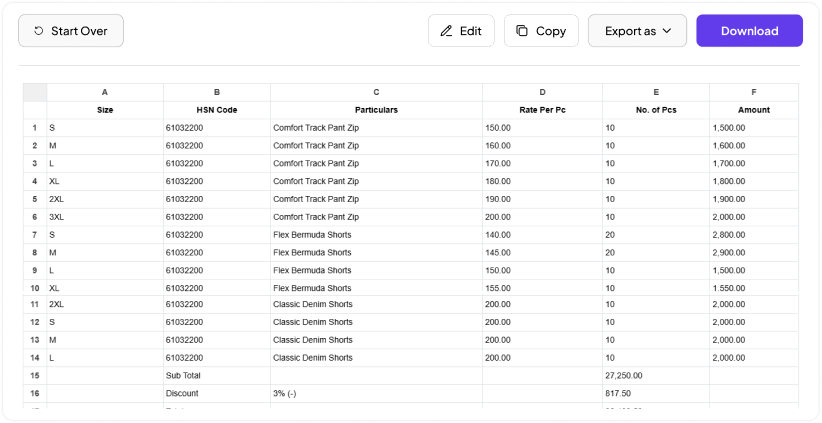Click the Copy clipboard icon
This screenshot has width=822, height=423.
[522, 31]
